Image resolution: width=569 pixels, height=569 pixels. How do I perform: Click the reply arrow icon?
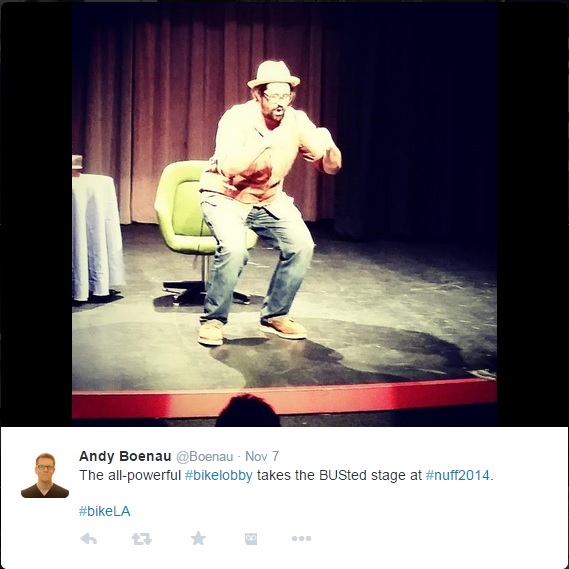tap(89, 539)
